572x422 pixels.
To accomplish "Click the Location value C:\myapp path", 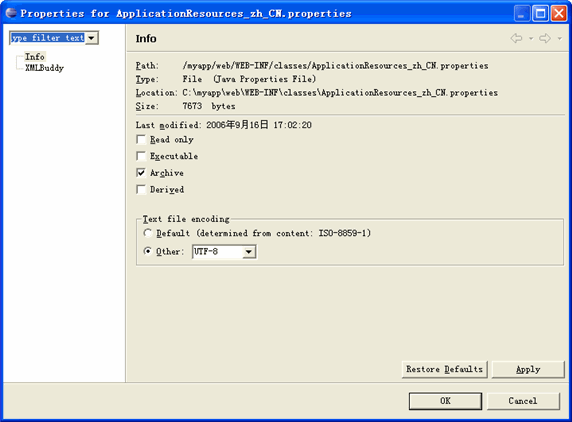I will pos(340,93).
